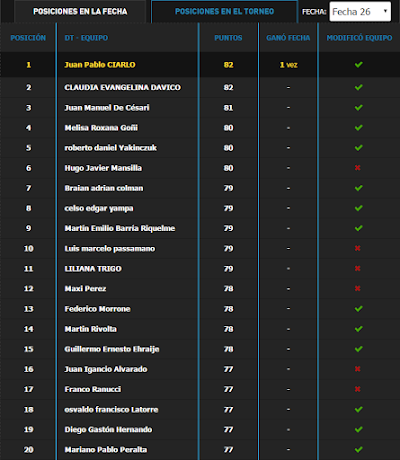Select the name Martin Rivolta

click(91, 329)
